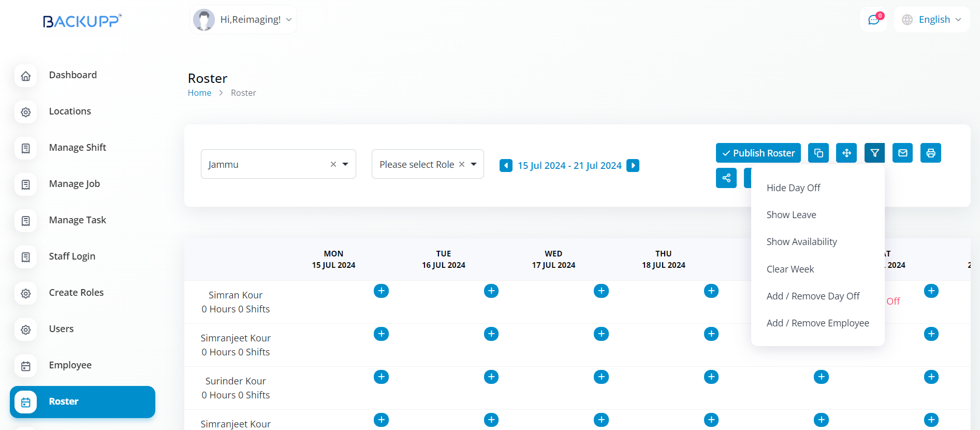Click the share roster icon button
The height and width of the screenshot is (430, 980).
[726, 178]
